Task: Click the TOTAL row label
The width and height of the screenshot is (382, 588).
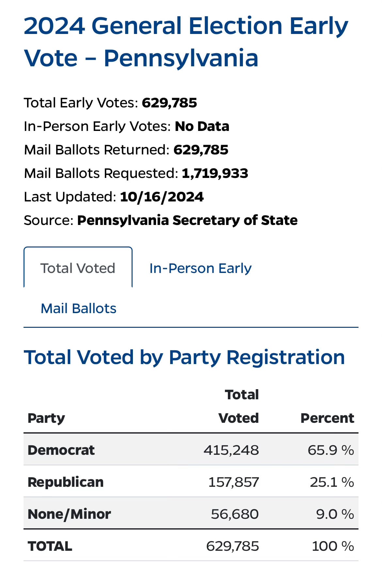Action: pyautogui.click(x=50, y=546)
